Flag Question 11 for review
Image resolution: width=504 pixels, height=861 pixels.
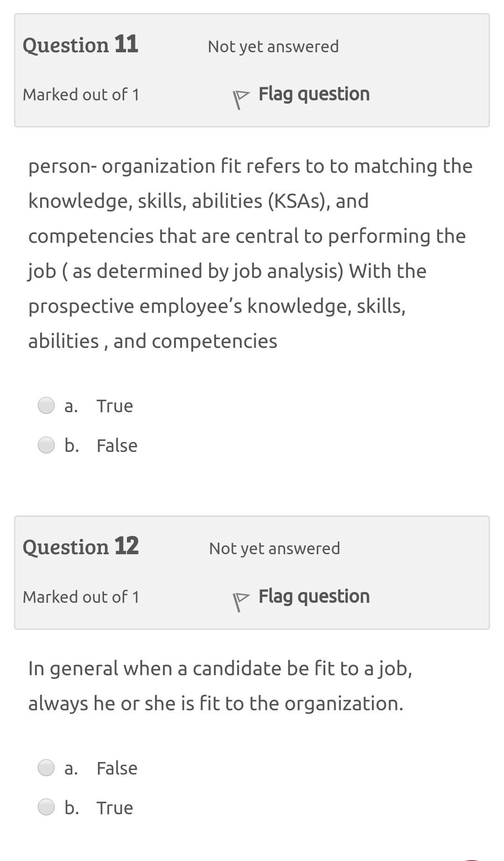click(314, 93)
